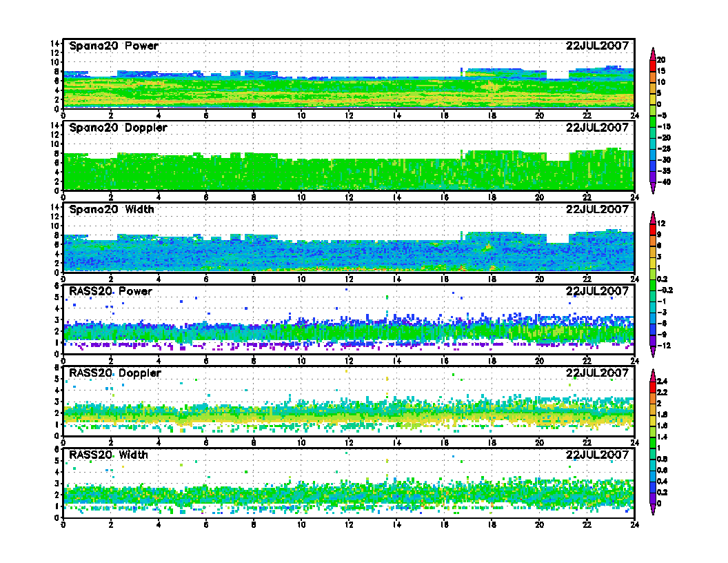Click x-axis tick 24 below RASS20 Width panel
728x563 pixels.
tap(635, 524)
